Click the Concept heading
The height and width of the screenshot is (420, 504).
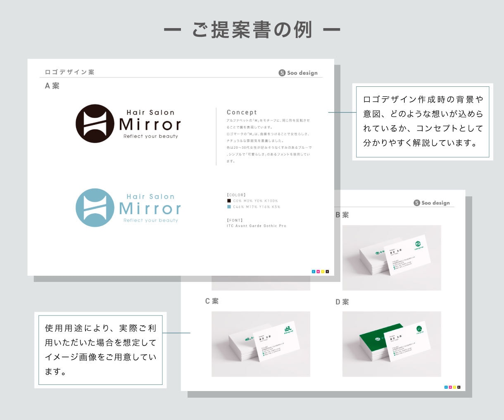[242, 112]
